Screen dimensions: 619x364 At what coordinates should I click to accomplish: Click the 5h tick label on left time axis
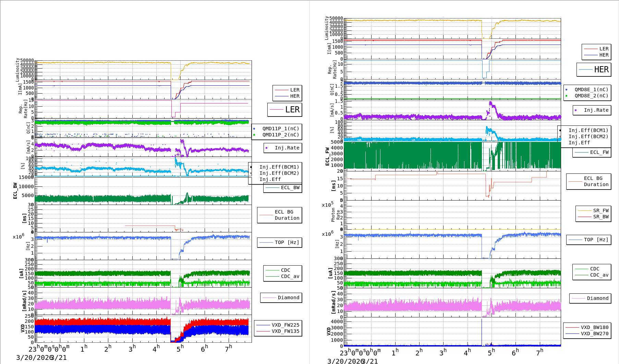[180, 349]
